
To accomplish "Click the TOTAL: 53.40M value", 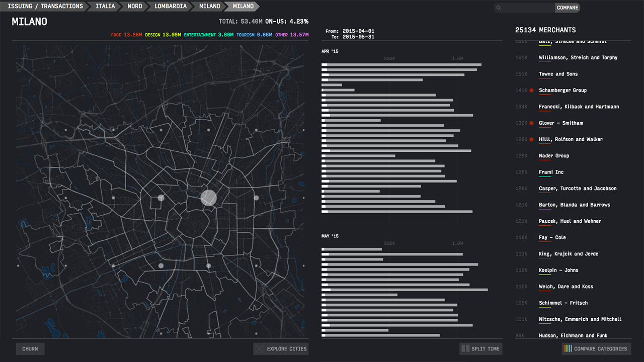I will 240,22.
